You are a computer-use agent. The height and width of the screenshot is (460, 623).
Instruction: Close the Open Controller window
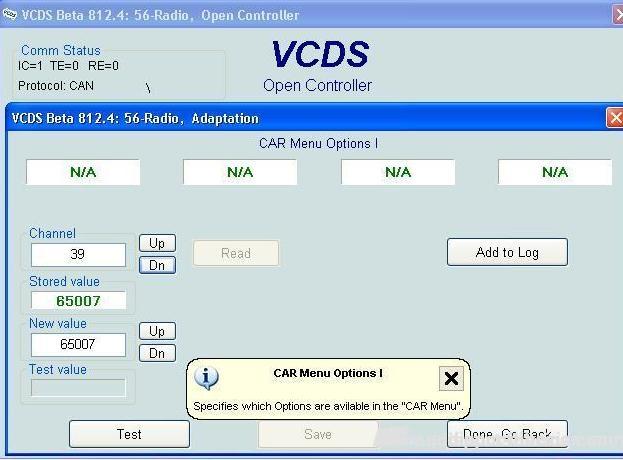pyautogui.click(x=618, y=15)
